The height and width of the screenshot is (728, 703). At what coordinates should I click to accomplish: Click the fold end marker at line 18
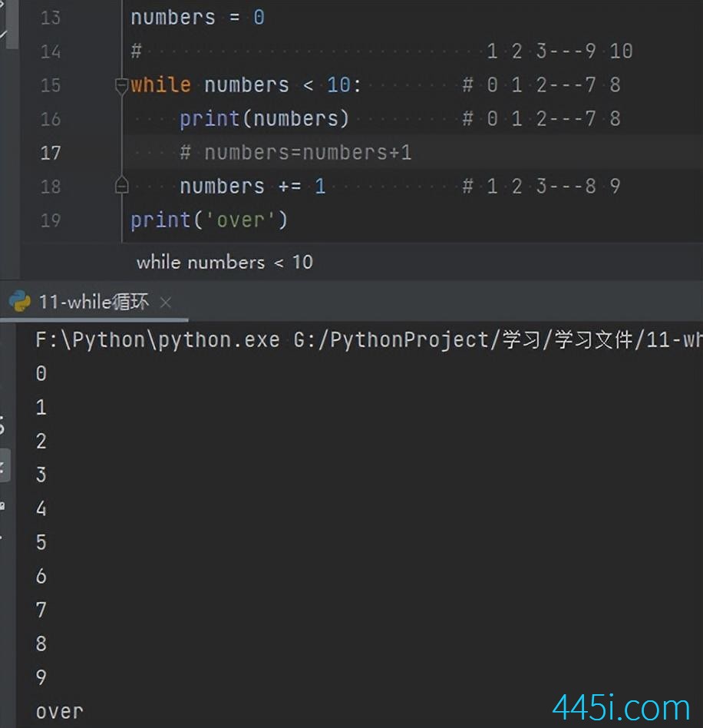click(121, 185)
